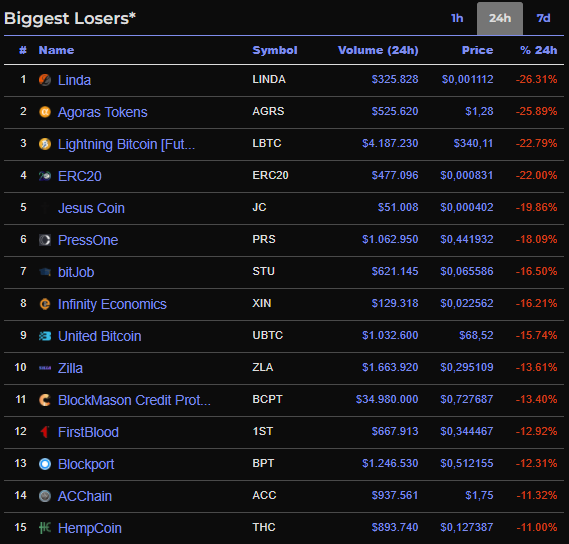Click HempCoin price $0,127387
This screenshot has width=569, height=544.
click(x=467, y=527)
